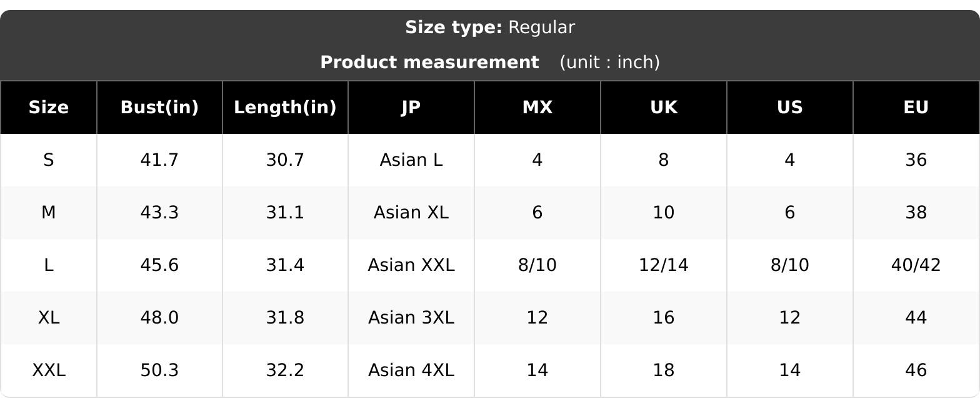The width and height of the screenshot is (980, 398).
Task: Click the 12/14 UK size cell
Action: [x=664, y=265]
